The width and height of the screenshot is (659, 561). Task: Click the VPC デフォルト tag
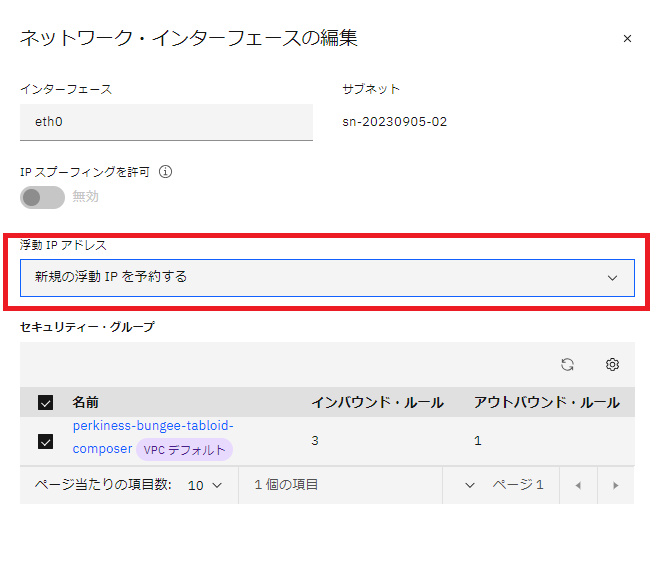tap(185, 450)
